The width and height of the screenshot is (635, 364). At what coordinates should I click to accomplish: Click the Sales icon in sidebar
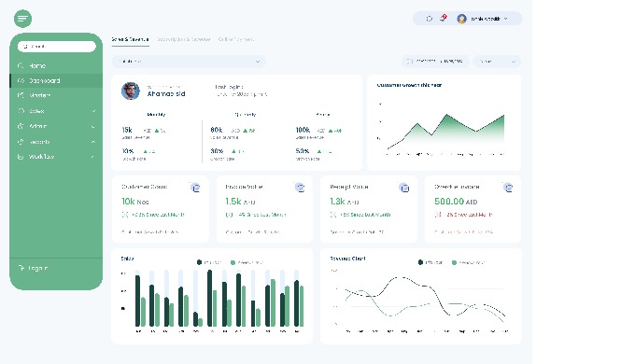coord(21,110)
